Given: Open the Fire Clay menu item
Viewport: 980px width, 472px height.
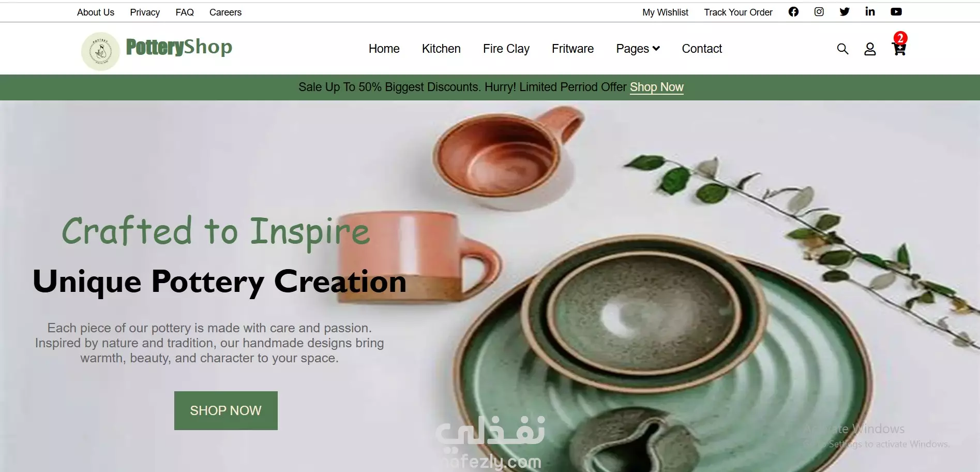Looking at the screenshot, I should coord(506,49).
